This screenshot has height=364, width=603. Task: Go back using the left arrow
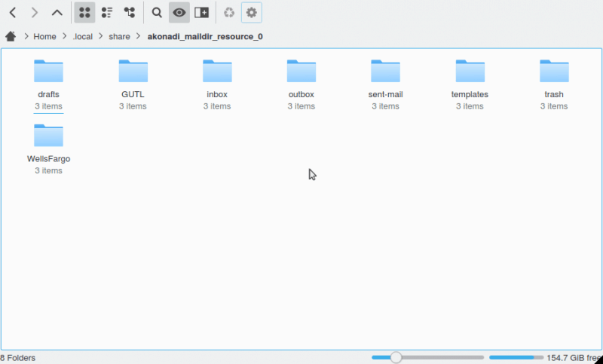point(13,12)
